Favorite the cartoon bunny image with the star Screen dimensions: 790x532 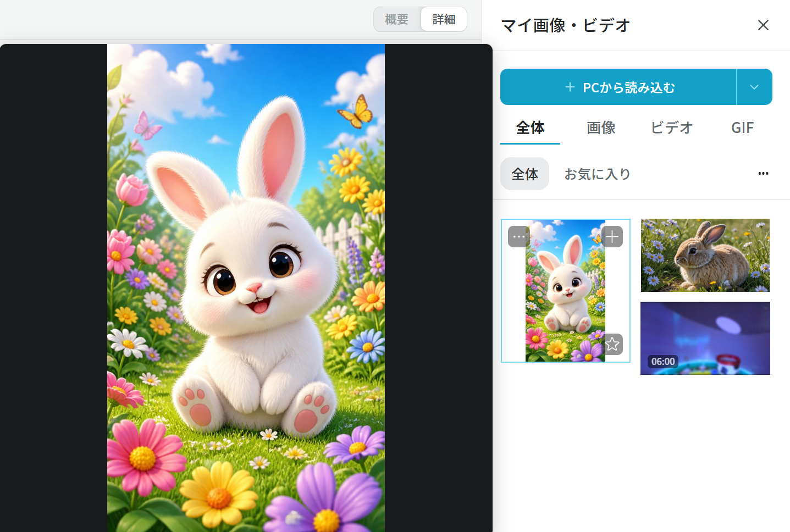click(x=612, y=344)
